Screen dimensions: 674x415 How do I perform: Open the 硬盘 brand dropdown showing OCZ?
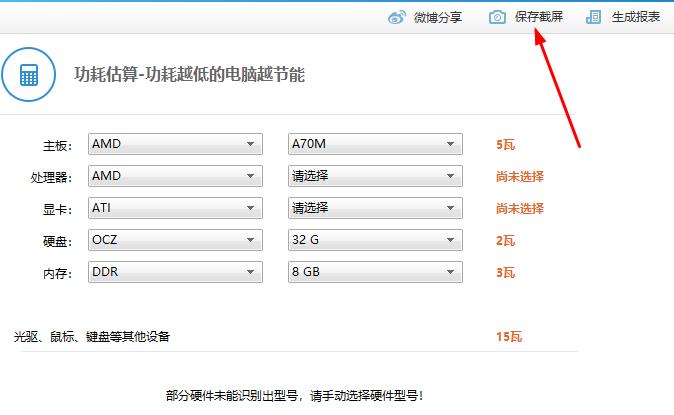click(x=175, y=240)
